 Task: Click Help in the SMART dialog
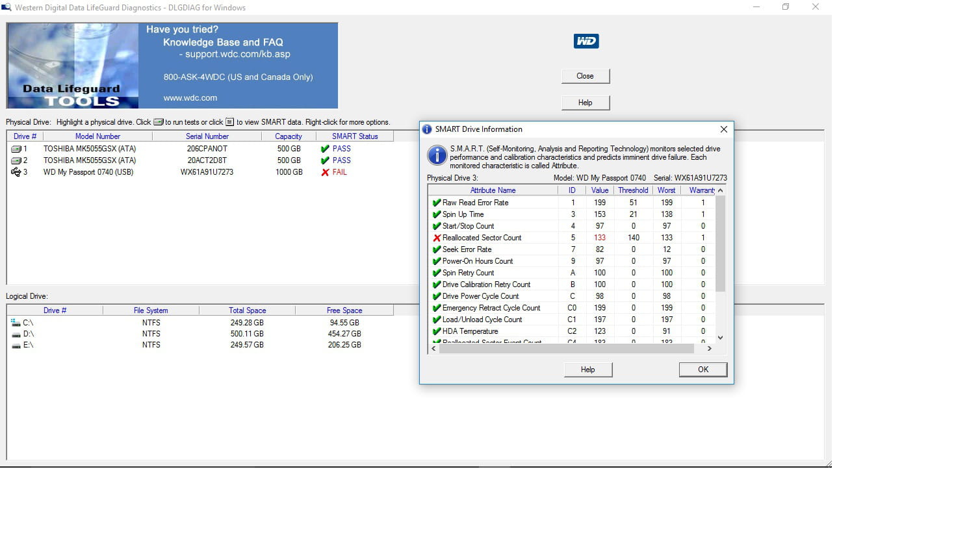point(588,370)
